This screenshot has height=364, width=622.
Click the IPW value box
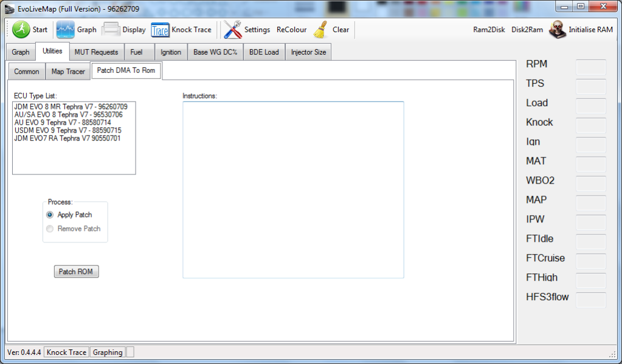pos(590,222)
